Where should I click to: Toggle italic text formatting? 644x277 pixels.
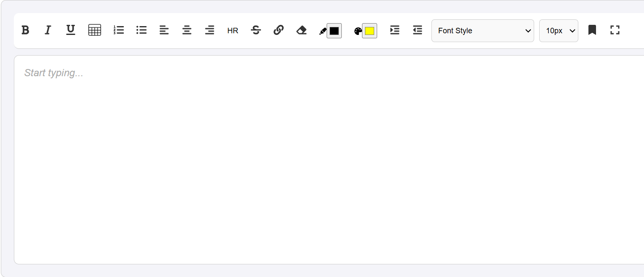[x=48, y=30]
